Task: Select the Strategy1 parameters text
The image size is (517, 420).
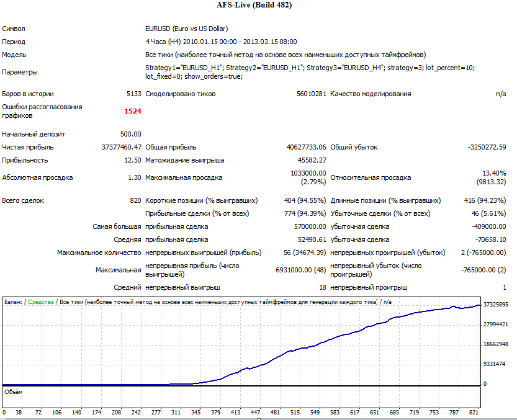Action: click(x=310, y=72)
